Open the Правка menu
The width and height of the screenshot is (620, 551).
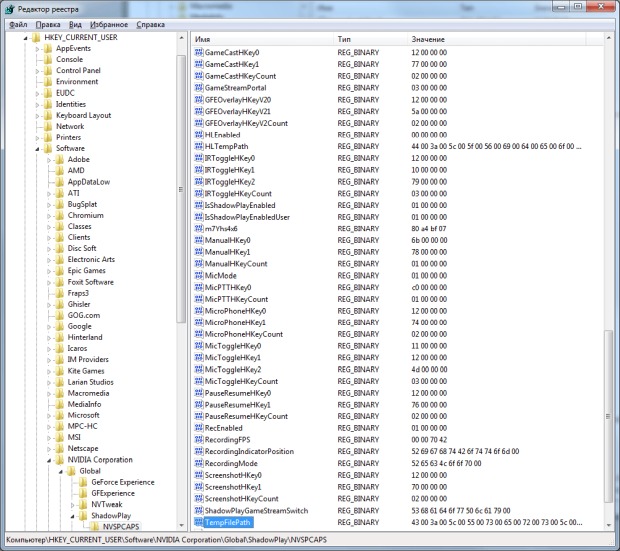(48, 25)
